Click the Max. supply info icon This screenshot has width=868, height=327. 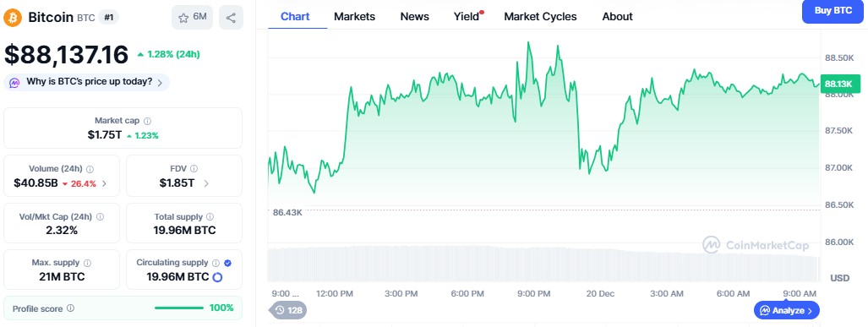coord(87,263)
